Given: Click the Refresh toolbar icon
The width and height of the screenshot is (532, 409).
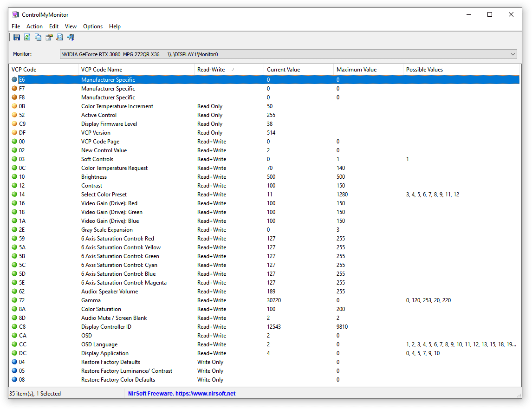Looking at the screenshot, I should click(x=27, y=38).
